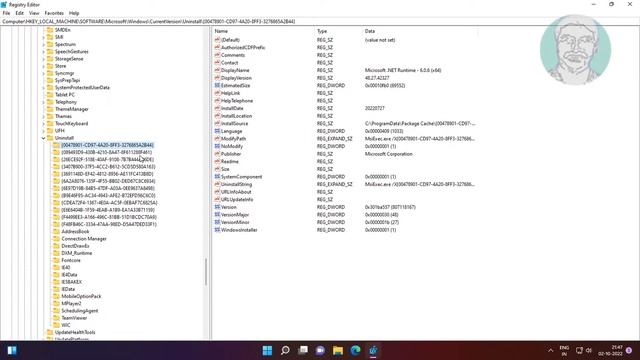Screen dimensions: 640x360
Task: Click the Uninstall key folder icon
Action: (50, 138)
